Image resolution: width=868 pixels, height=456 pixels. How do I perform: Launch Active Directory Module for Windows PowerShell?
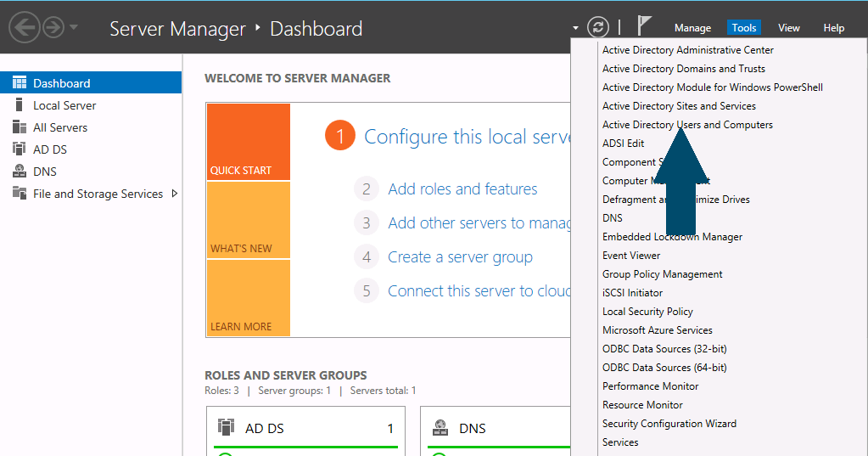(x=713, y=87)
